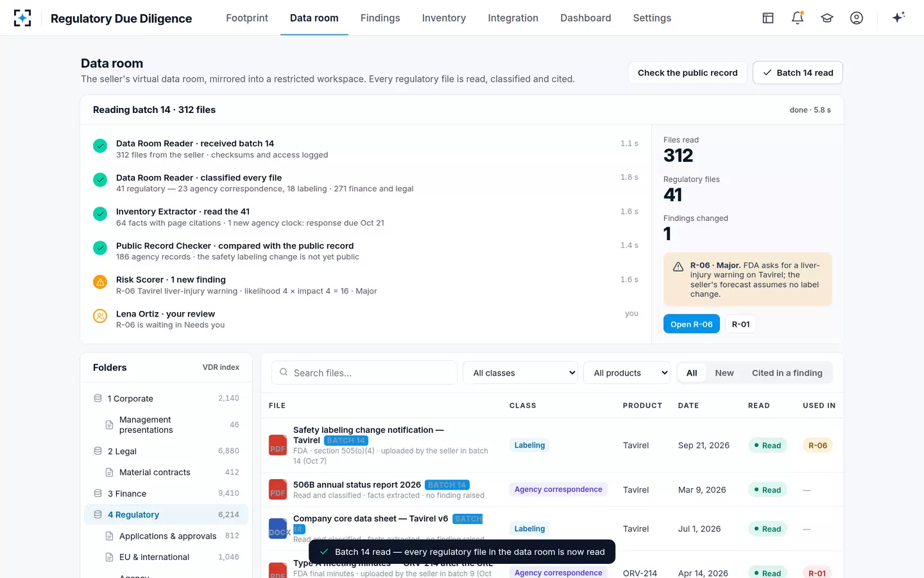Open the Settings tab
The width and height of the screenshot is (924, 578).
coord(652,18)
